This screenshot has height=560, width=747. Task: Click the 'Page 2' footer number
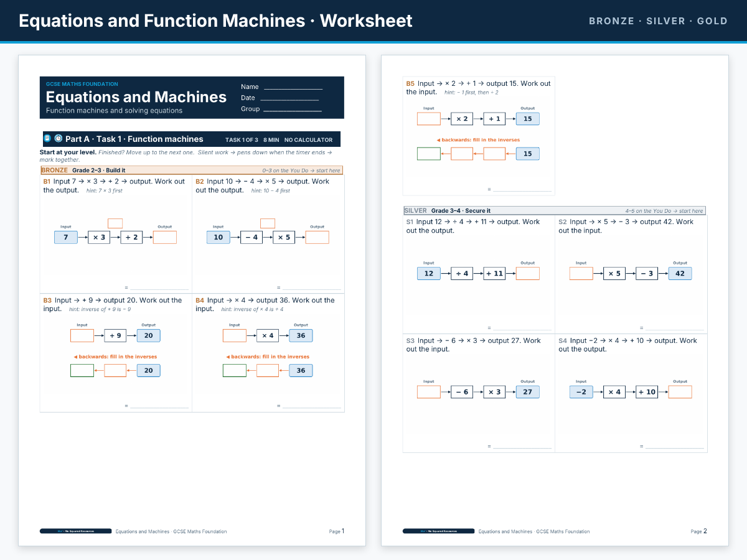699,531
